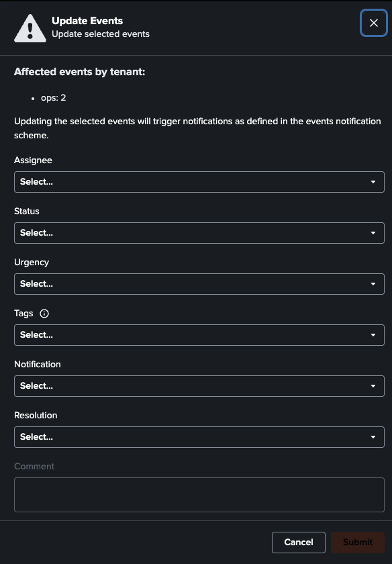Cancel the Update Events dialog

[299, 542]
